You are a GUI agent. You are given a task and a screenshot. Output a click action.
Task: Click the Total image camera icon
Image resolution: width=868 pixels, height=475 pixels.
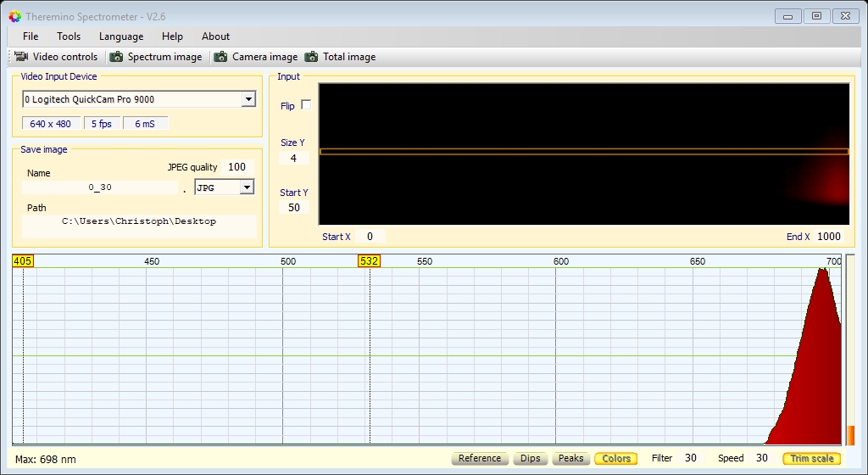pyautogui.click(x=311, y=57)
